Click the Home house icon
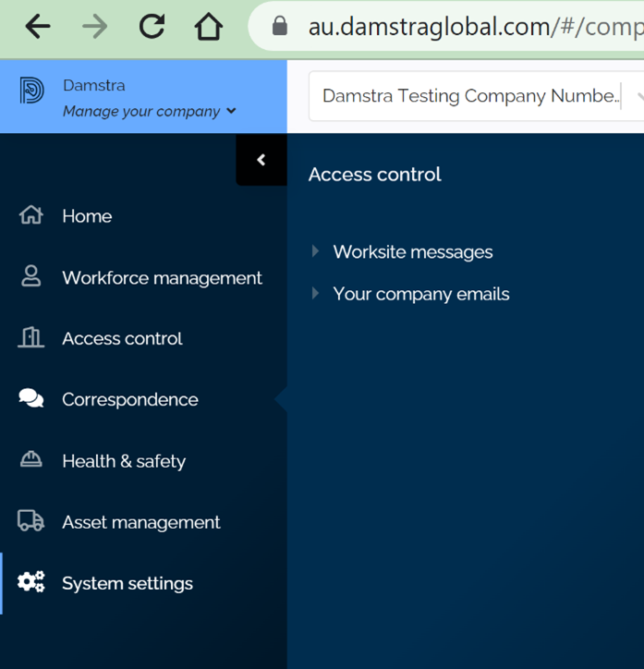This screenshot has height=669, width=644. 31,215
